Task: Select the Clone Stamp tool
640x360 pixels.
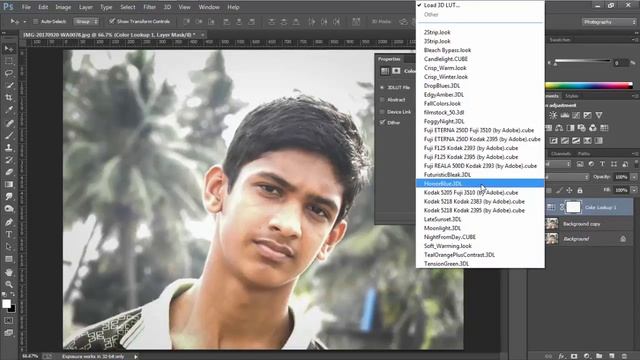Action: 9,147
